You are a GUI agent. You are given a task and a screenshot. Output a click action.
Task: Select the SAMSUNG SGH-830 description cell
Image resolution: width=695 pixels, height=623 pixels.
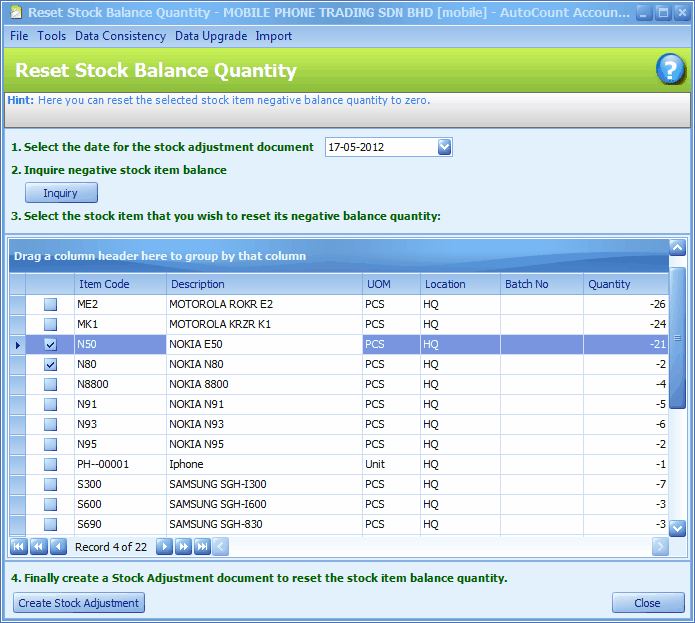[264, 524]
